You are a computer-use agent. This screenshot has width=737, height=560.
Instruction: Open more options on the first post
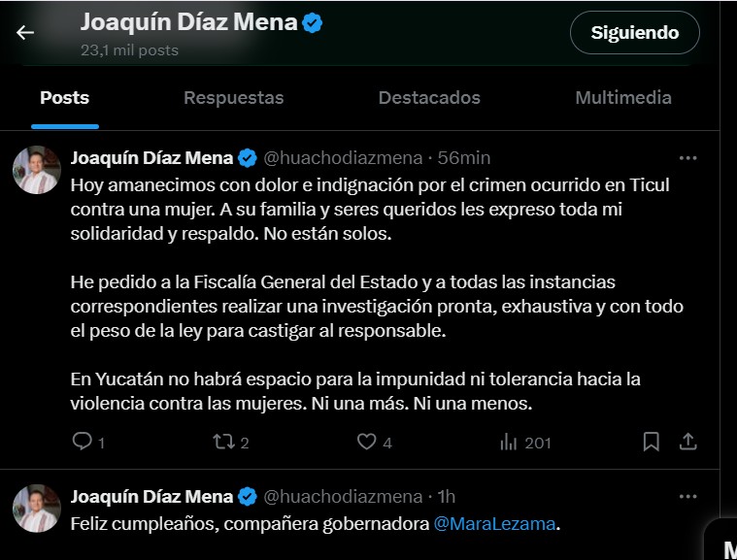pos(687,158)
